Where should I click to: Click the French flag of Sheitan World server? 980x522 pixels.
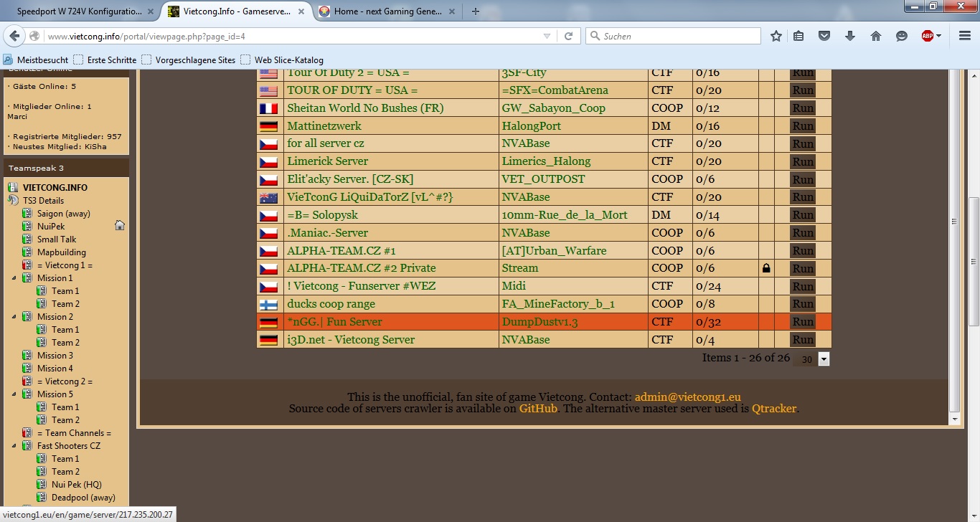[268, 108]
